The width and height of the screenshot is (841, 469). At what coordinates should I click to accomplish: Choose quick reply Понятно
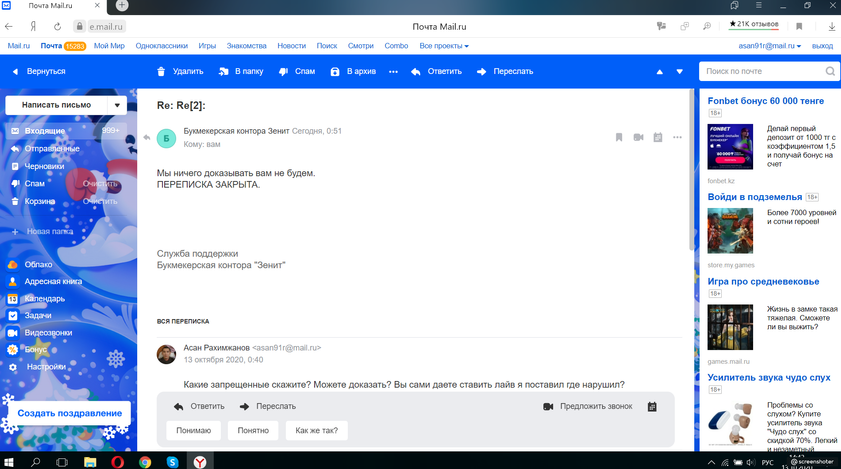[253, 430]
